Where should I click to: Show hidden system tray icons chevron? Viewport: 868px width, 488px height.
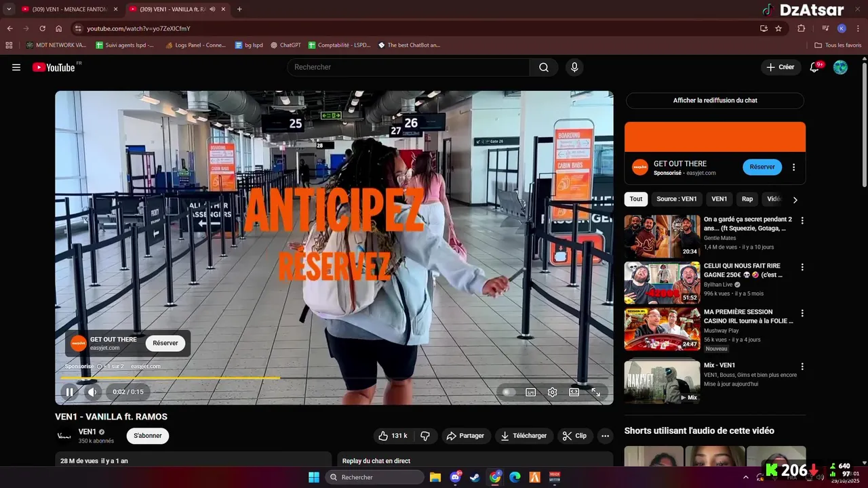[746, 477]
